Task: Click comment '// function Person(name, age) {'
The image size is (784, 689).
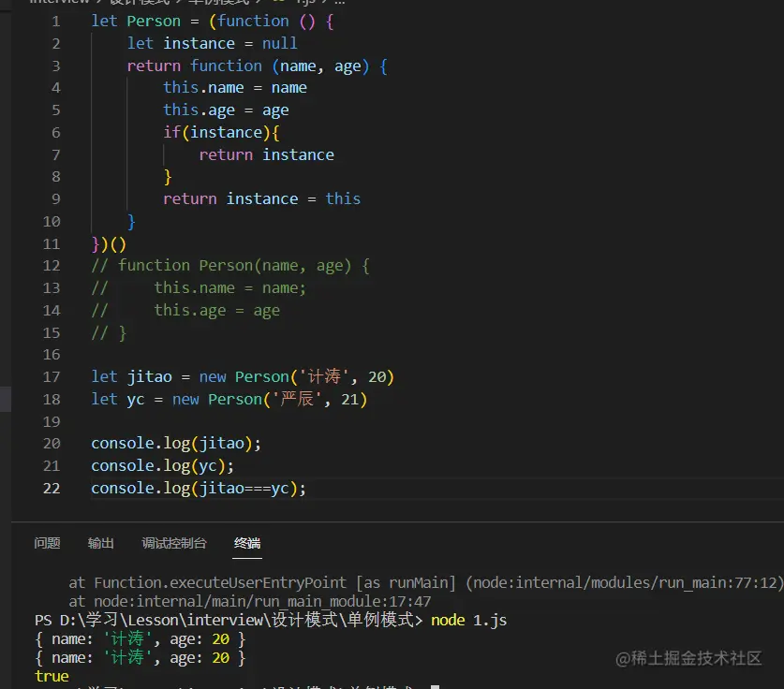Action: click(x=230, y=266)
